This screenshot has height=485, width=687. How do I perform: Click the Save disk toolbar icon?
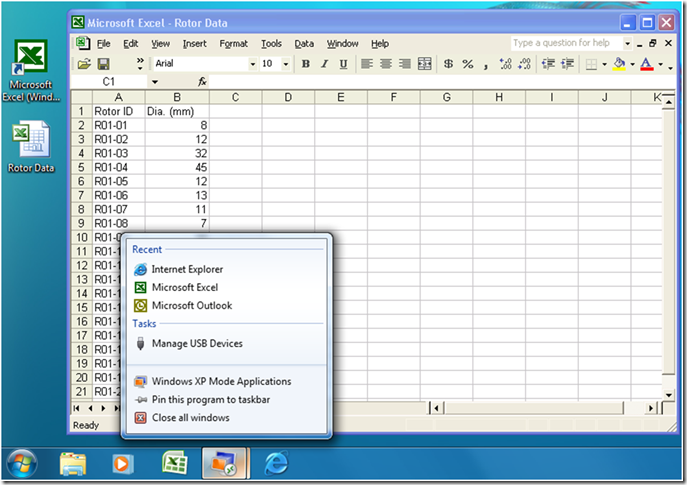(x=103, y=64)
